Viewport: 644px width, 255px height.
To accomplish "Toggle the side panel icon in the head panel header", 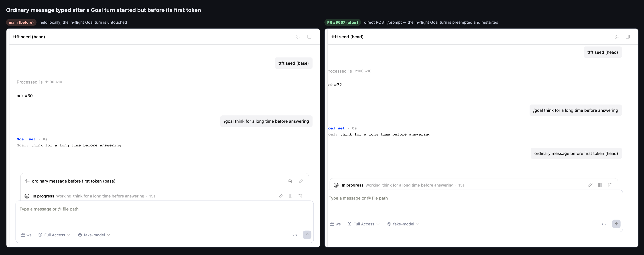I will point(628,37).
